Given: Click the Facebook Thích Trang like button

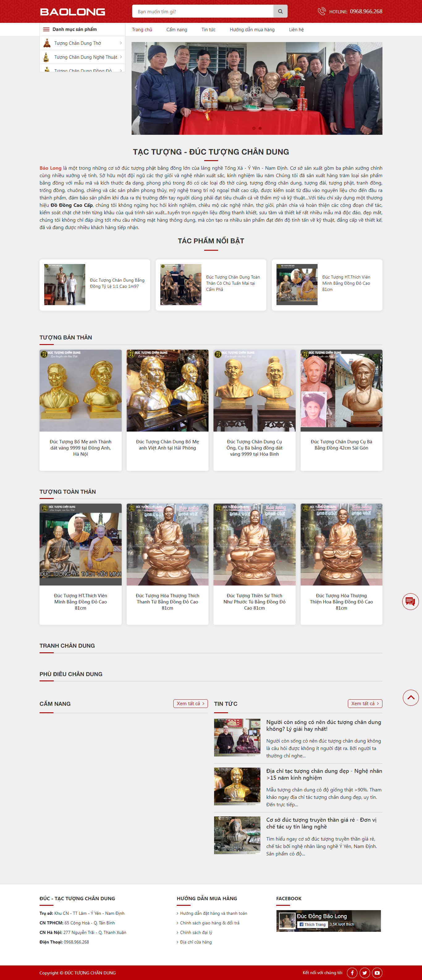Looking at the screenshot, I should point(312,924).
